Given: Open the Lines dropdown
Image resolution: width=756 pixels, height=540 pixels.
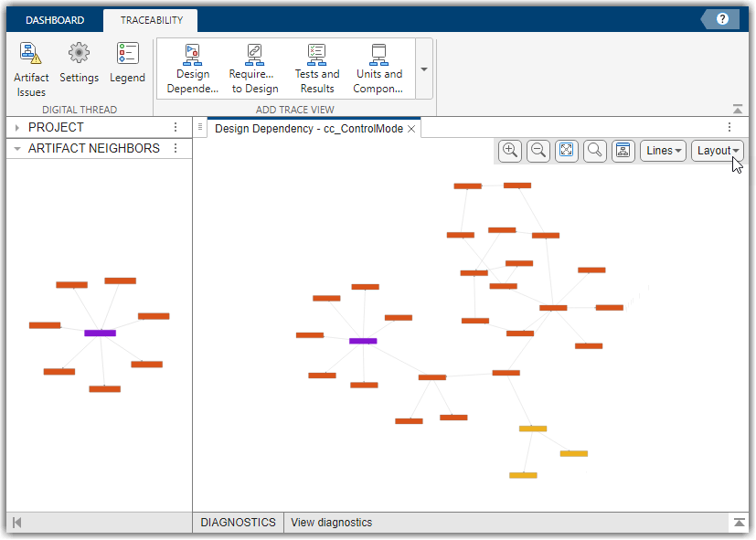Looking at the screenshot, I should point(663,150).
